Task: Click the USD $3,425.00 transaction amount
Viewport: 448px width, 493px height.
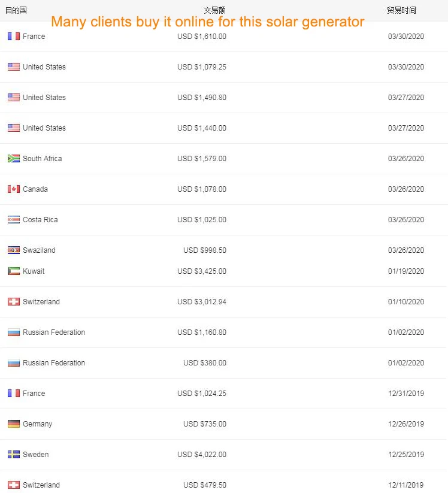Action: 202,271
